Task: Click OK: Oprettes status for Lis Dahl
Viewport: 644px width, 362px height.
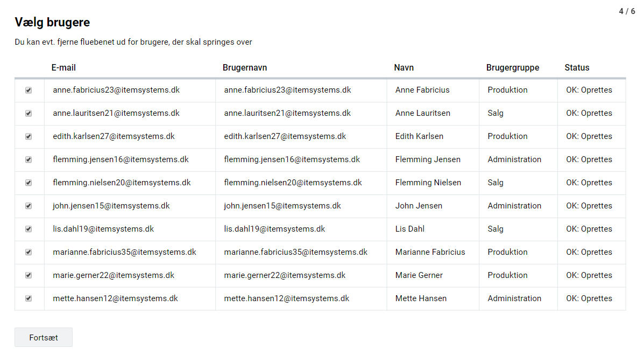Action: [589, 229]
